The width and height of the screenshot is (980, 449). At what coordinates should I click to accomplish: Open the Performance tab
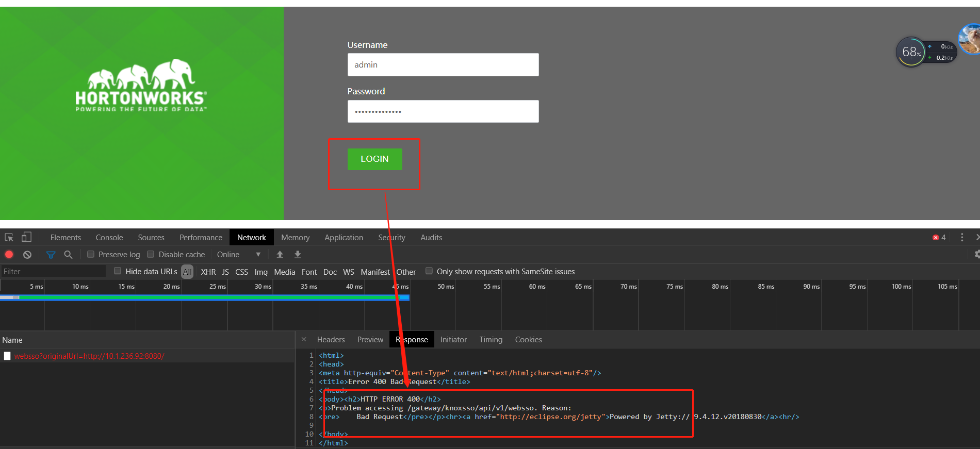pos(201,237)
